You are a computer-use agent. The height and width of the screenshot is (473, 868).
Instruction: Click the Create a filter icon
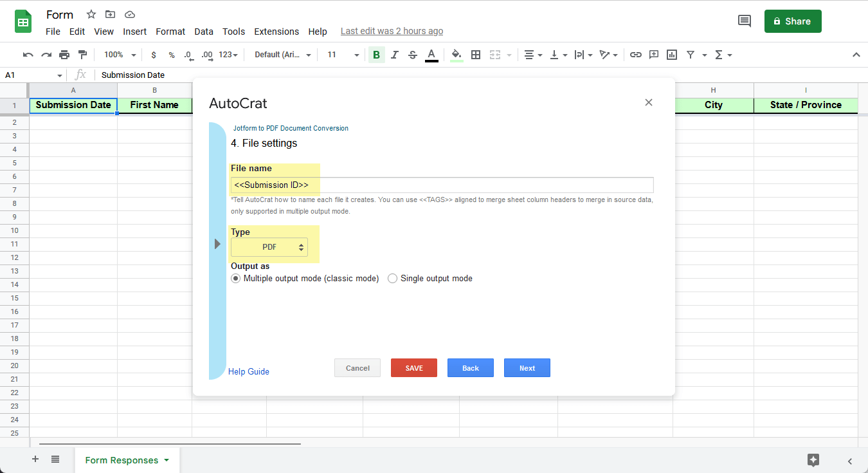pyautogui.click(x=690, y=55)
